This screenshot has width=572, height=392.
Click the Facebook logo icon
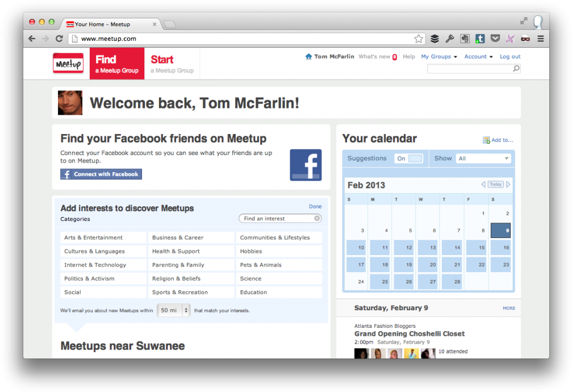[x=306, y=165]
